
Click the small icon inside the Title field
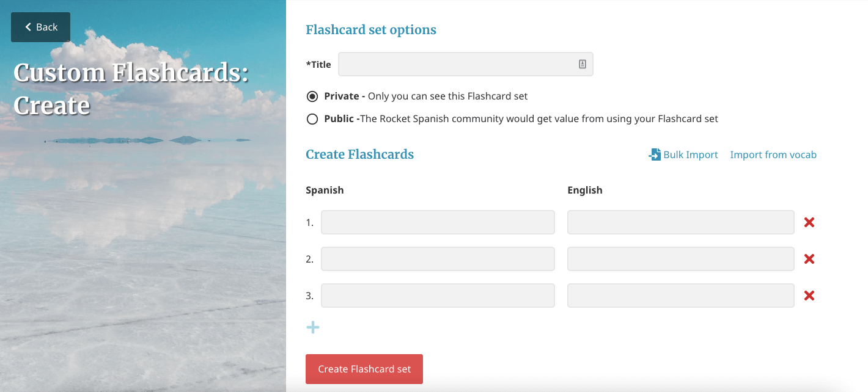click(x=583, y=64)
